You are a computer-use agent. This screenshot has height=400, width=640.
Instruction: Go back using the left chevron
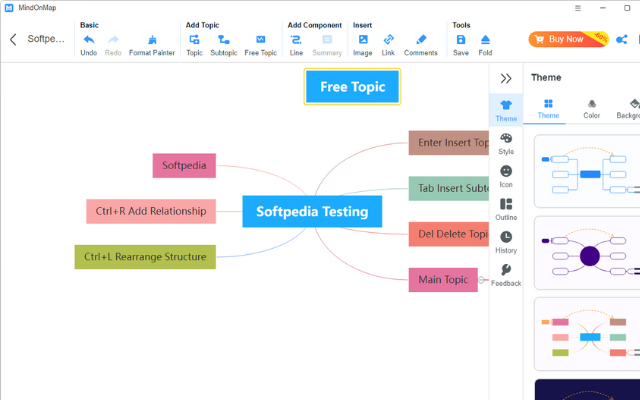pyautogui.click(x=13, y=39)
